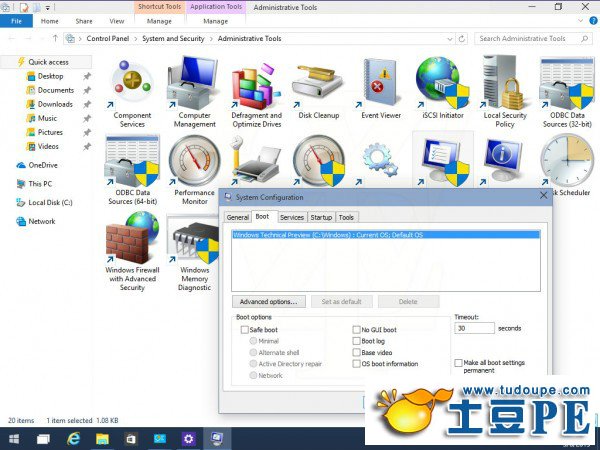The width and height of the screenshot is (600, 450).
Task: Choose the Alternate shell radio option
Action: 253,352
